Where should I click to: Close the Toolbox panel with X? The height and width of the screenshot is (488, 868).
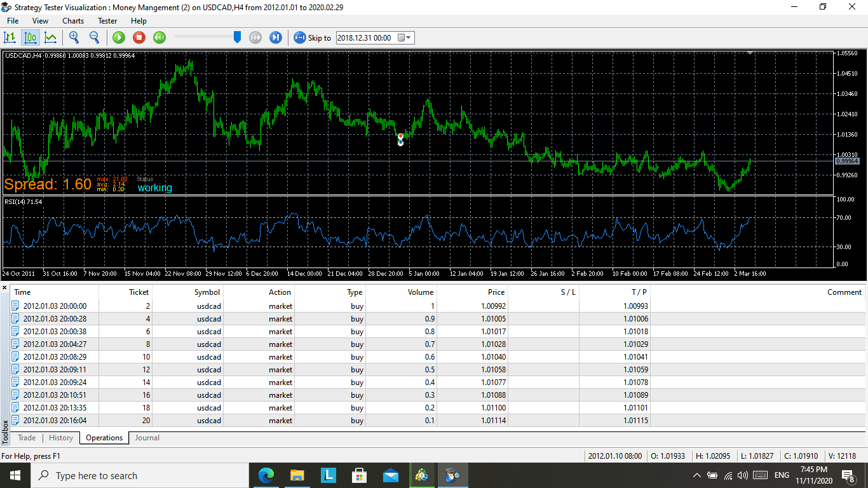pos(5,288)
